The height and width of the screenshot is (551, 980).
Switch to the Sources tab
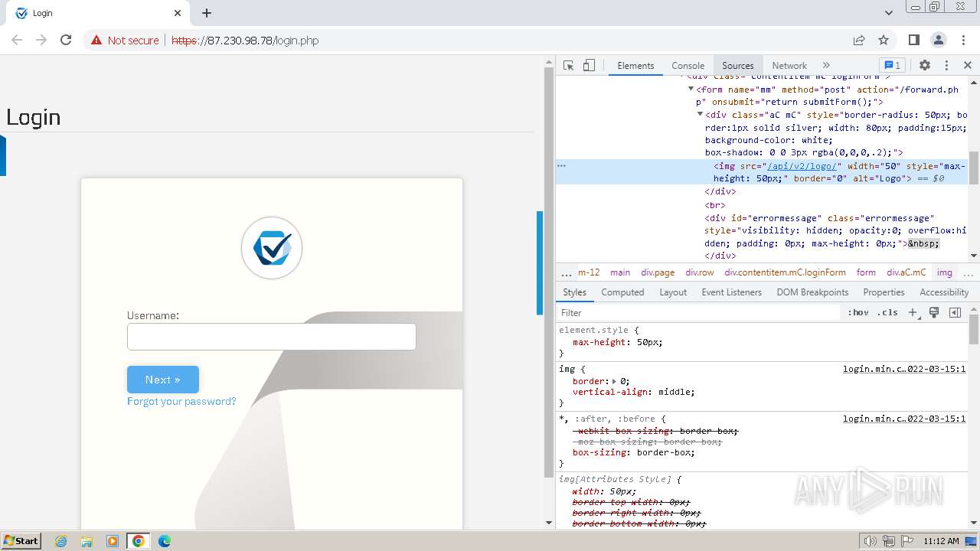coord(738,66)
